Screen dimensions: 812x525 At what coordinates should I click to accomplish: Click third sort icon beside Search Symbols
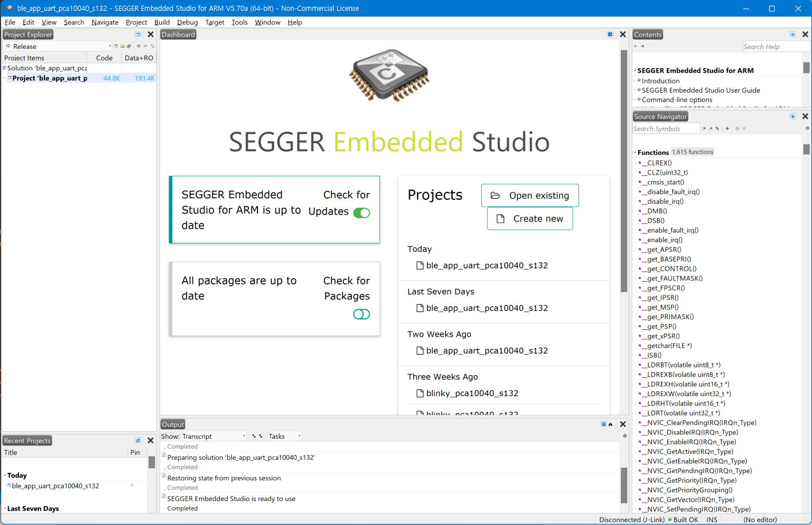(x=718, y=129)
